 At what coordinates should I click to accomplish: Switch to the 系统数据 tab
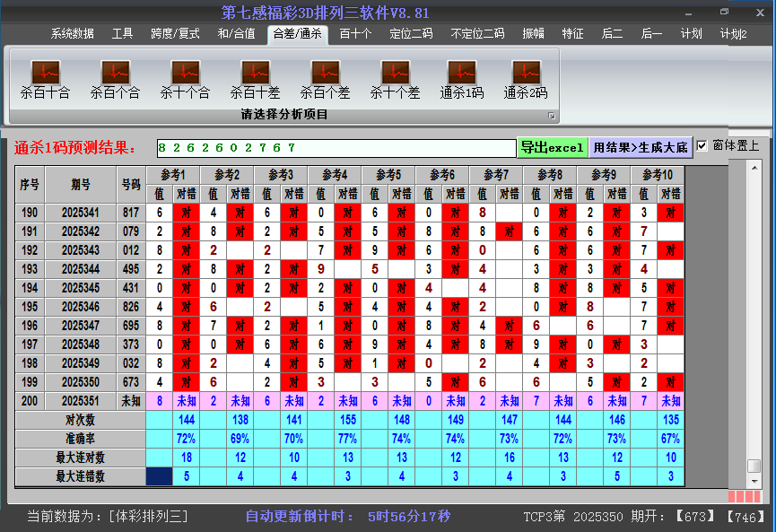click(72, 34)
